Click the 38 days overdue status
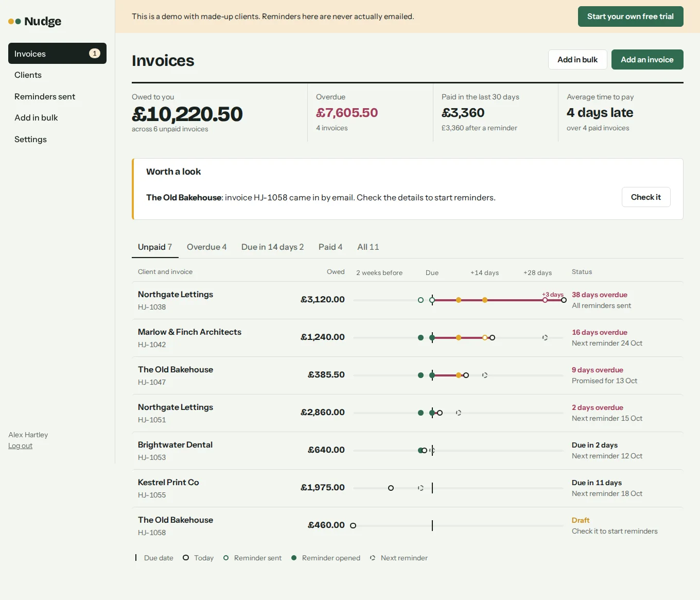This screenshot has width=700, height=600. pos(600,295)
